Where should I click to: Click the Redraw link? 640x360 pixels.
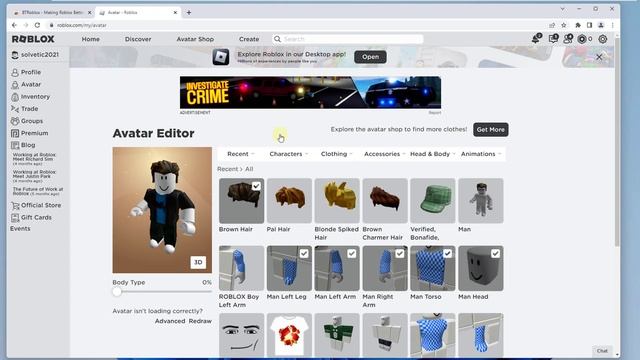point(200,321)
